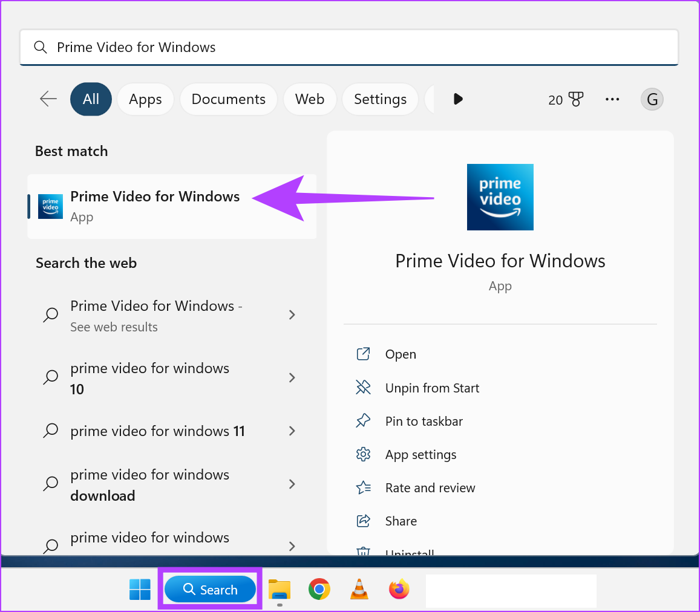This screenshot has width=700, height=612.
Task: Switch to the Apps filter tab
Action: click(x=145, y=99)
